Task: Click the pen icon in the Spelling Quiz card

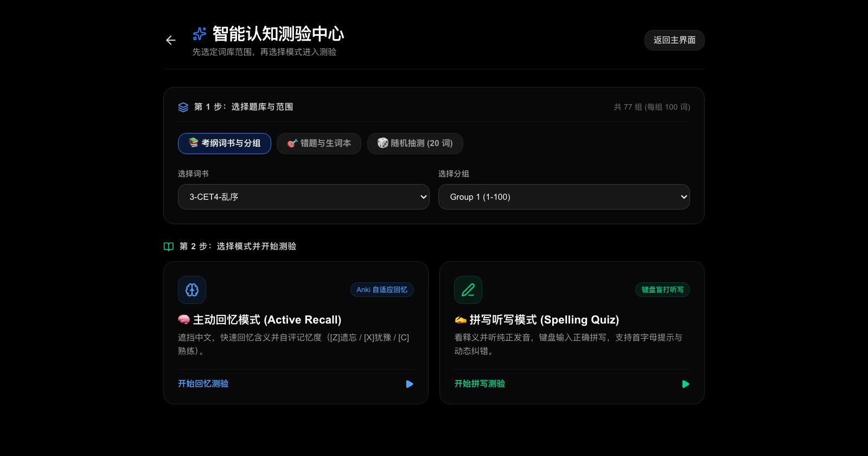Action: click(x=468, y=290)
